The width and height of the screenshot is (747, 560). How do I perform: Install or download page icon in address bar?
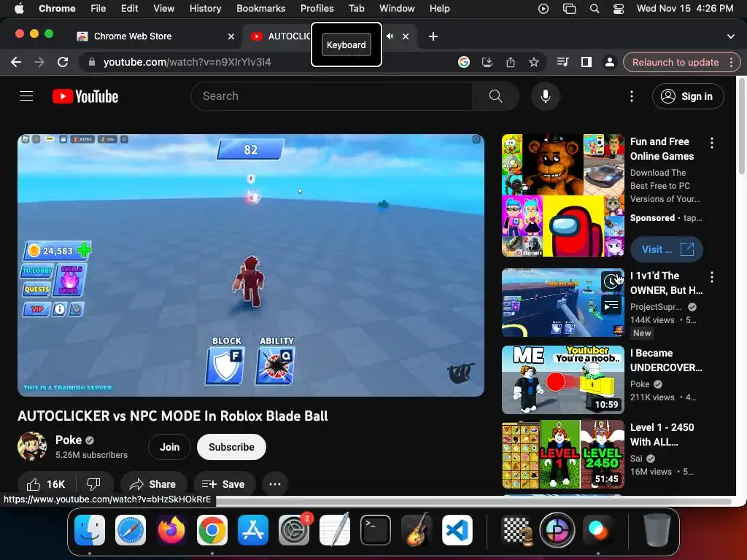[487, 63]
